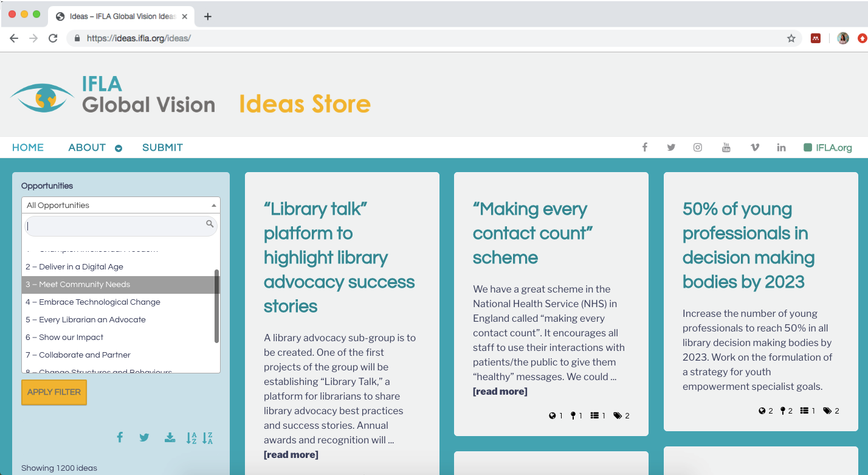The height and width of the screenshot is (475, 868).
Task: Open the Twitter link in the navigation bar
Action: (671, 147)
